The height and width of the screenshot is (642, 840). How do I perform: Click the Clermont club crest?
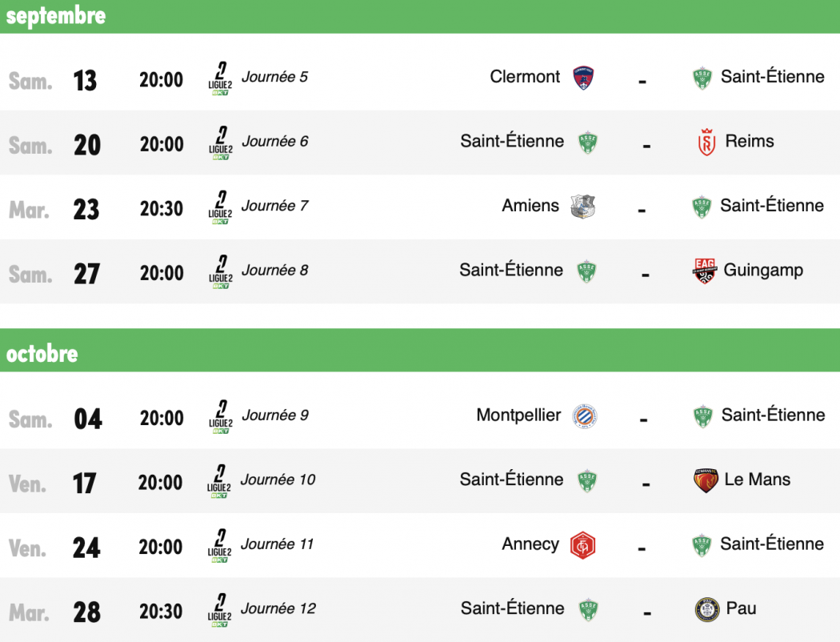pos(583,78)
